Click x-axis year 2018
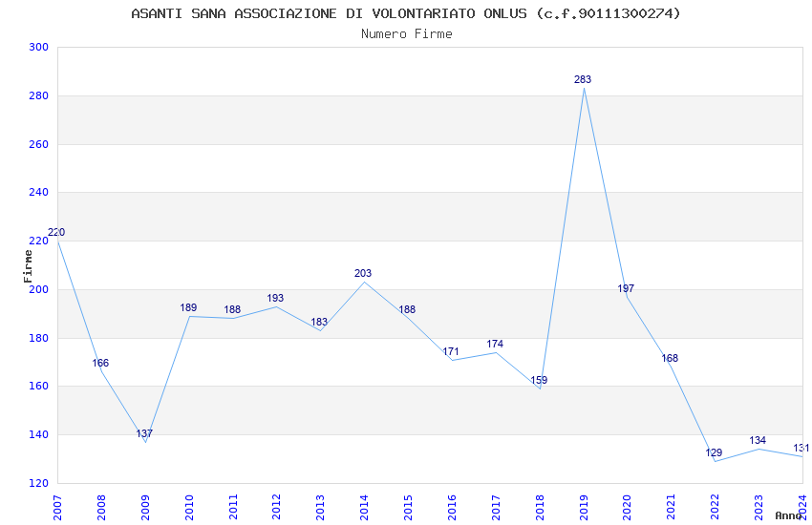The image size is (812, 525). (540, 508)
